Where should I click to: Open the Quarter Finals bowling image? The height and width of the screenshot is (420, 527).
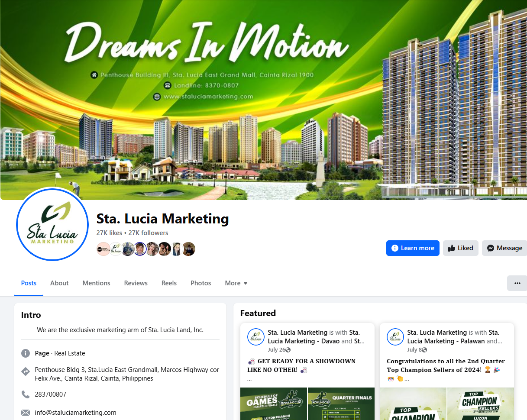[x=341, y=404]
